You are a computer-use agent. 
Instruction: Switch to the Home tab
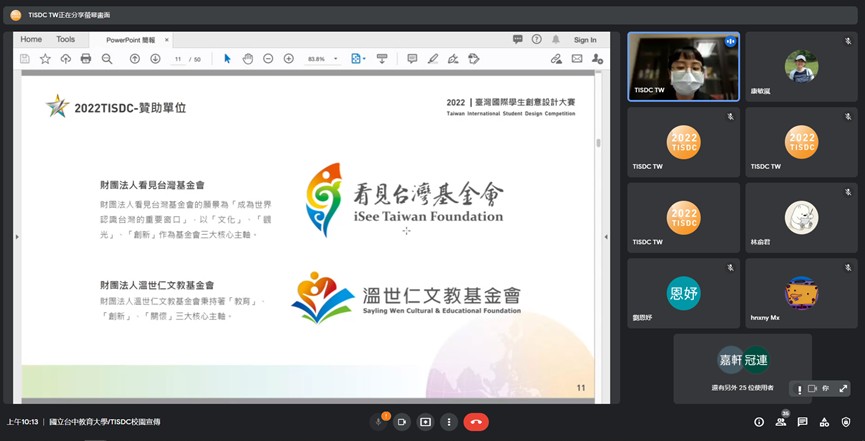tap(31, 40)
